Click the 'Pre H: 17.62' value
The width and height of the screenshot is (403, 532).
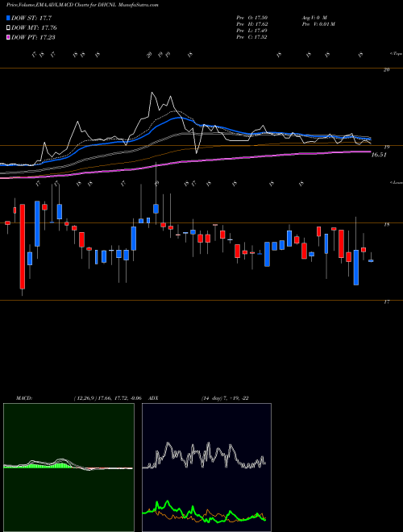[251, 24]
